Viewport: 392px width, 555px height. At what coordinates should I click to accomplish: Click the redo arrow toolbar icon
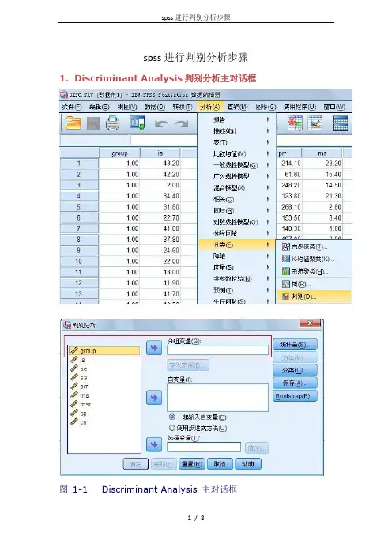183,124
